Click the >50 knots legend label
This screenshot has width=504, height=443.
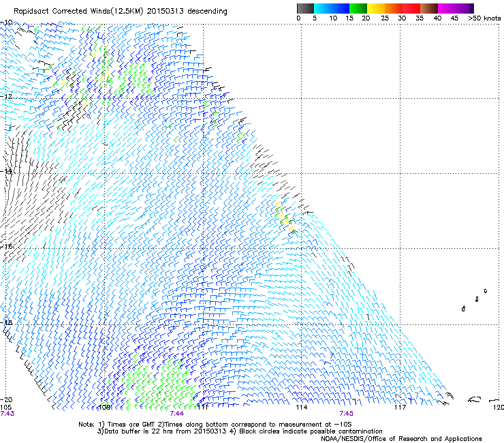click(x=484, y=18)
